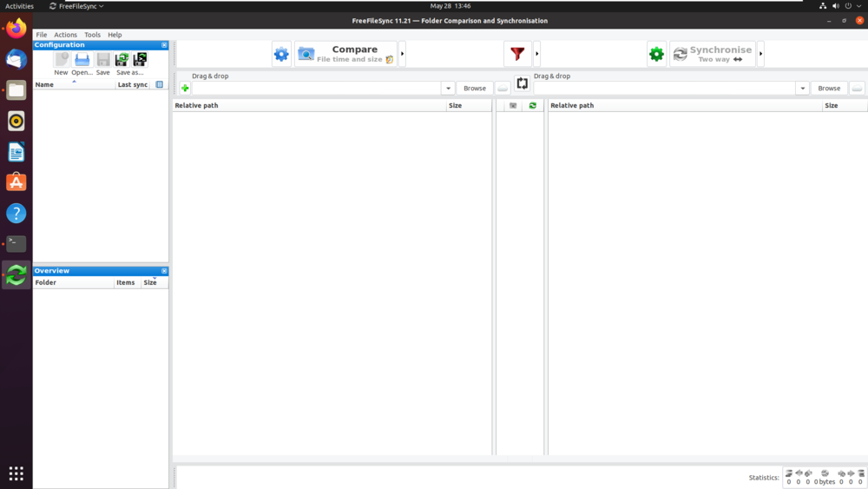Sort right grid by Relative path
Screen dimensions: 868x489
point(686,105)
